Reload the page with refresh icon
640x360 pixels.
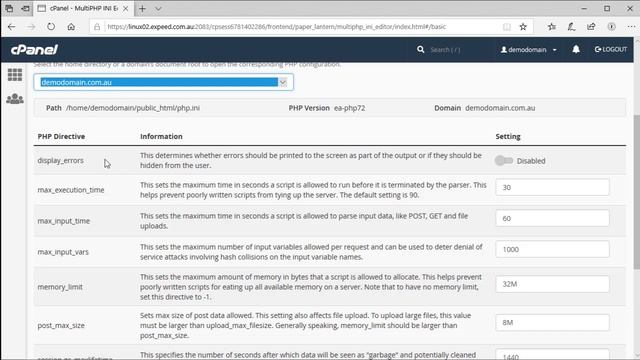tap(51, 27)
